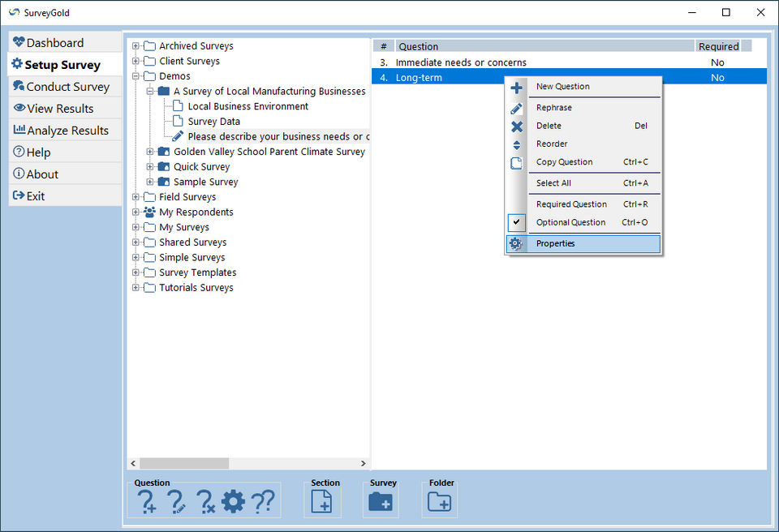Click the Question column header
This screenshot has width=779, height=532.
point(544,46)
